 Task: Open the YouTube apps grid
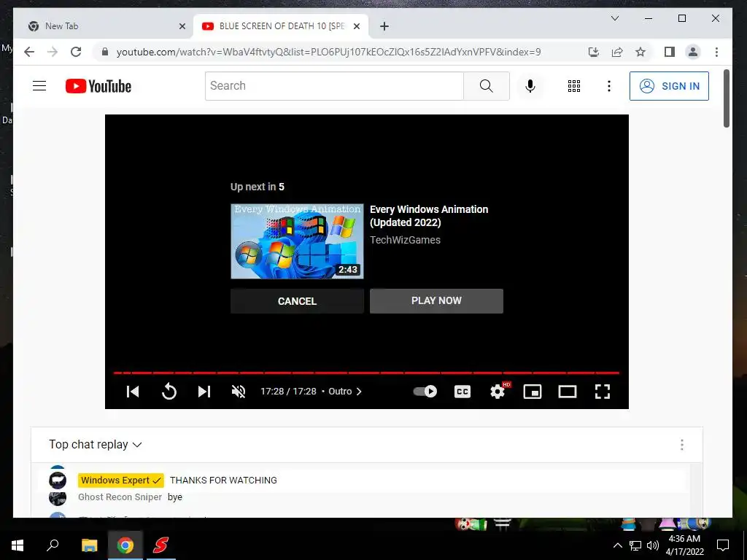(x=573, y=86)
